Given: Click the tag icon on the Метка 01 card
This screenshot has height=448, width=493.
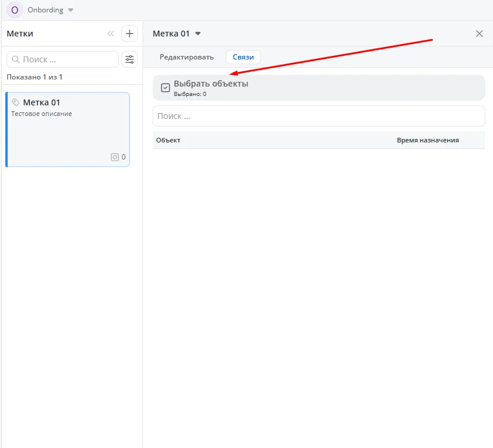Looking at the screenshot, I should tap(16, 102).
